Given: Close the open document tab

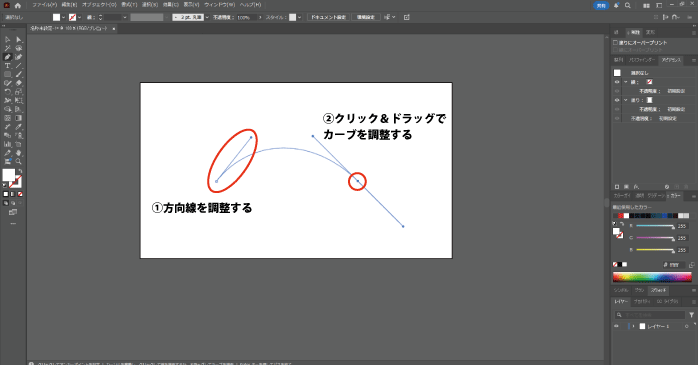Looking at the screenshot, I should click(x=114, y=28).
